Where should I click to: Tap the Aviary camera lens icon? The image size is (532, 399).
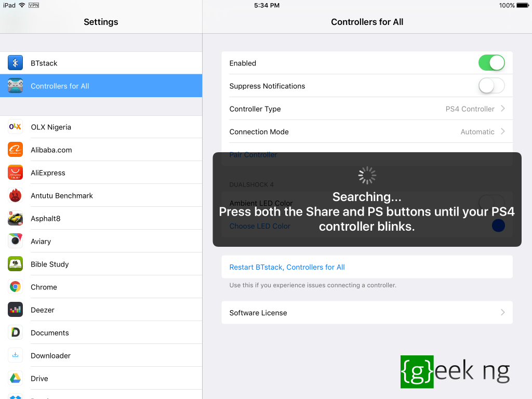tap(15, 241)
